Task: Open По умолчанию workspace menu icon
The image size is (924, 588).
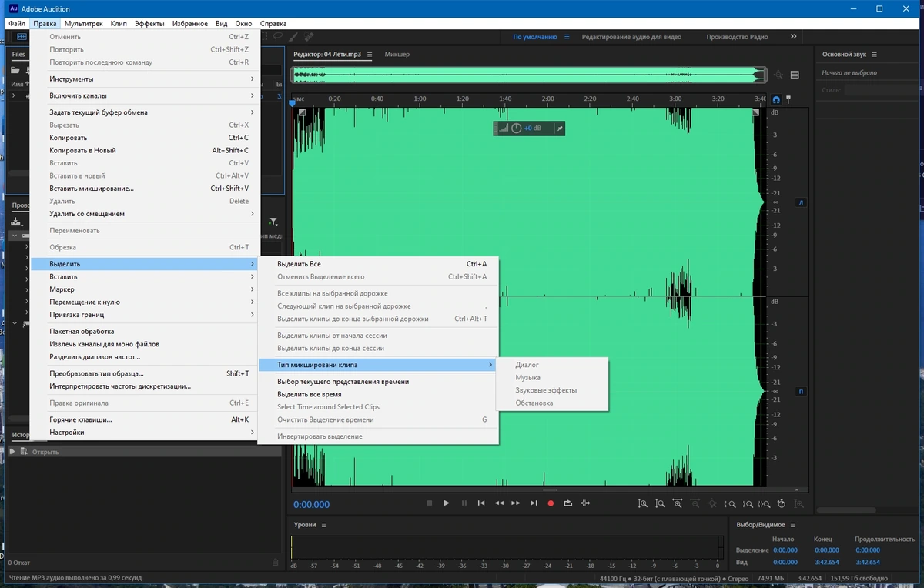Action: [567, 37]
